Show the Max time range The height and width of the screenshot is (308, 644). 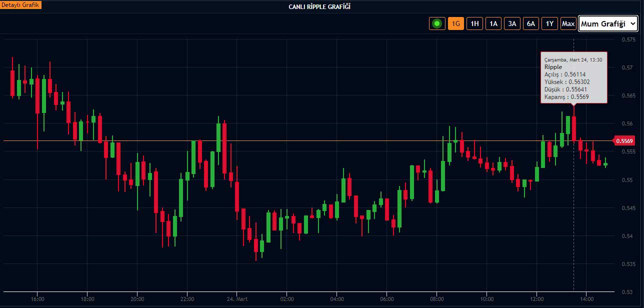(x=568, y=23)
